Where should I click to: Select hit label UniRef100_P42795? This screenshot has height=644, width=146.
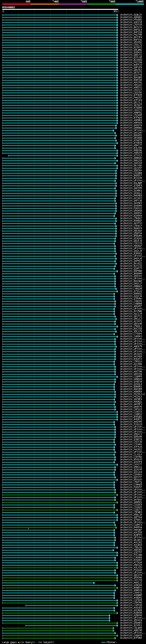131,35
